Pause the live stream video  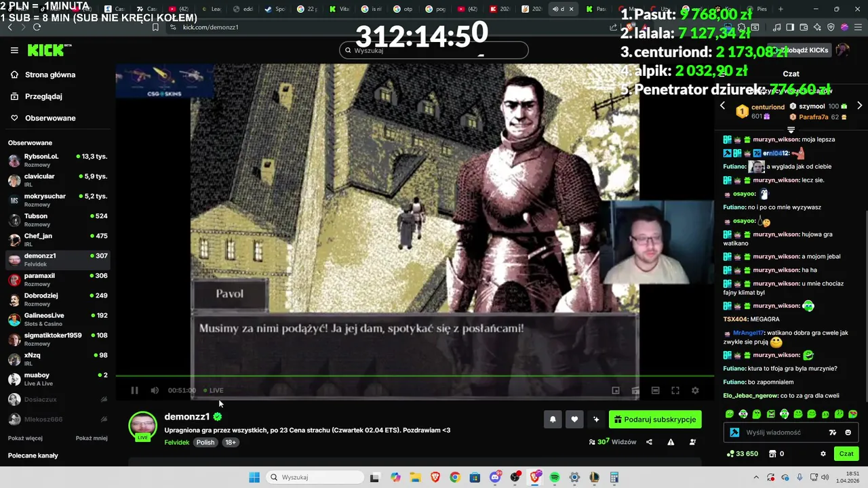click(134, 390)
